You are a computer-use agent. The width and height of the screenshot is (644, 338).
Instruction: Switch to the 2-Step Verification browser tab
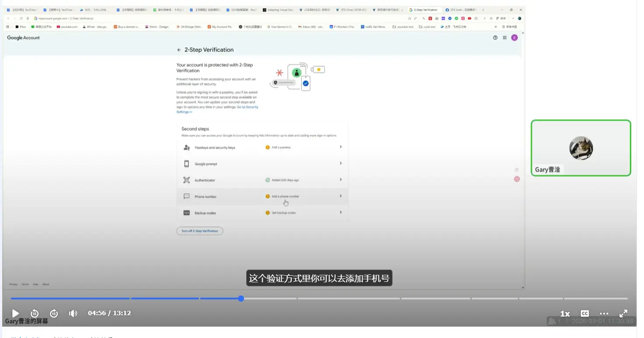pyautogui.click(x=424, y=10)
